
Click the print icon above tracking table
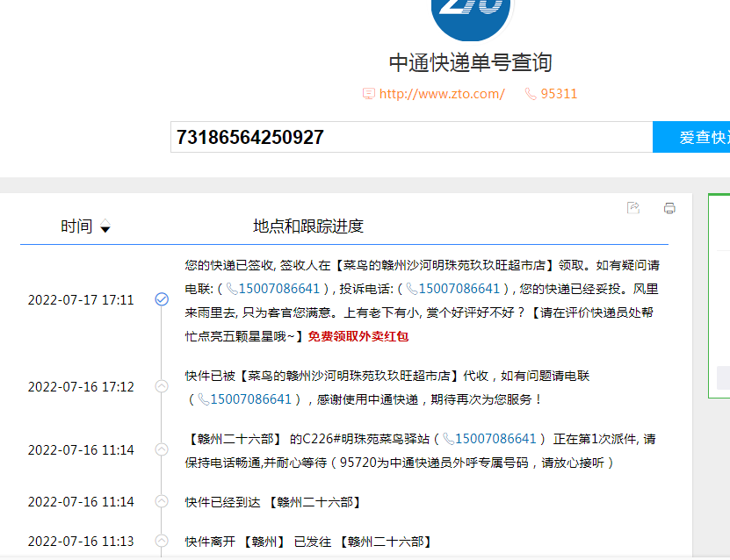pyautogui.click(x=669, y=208)
